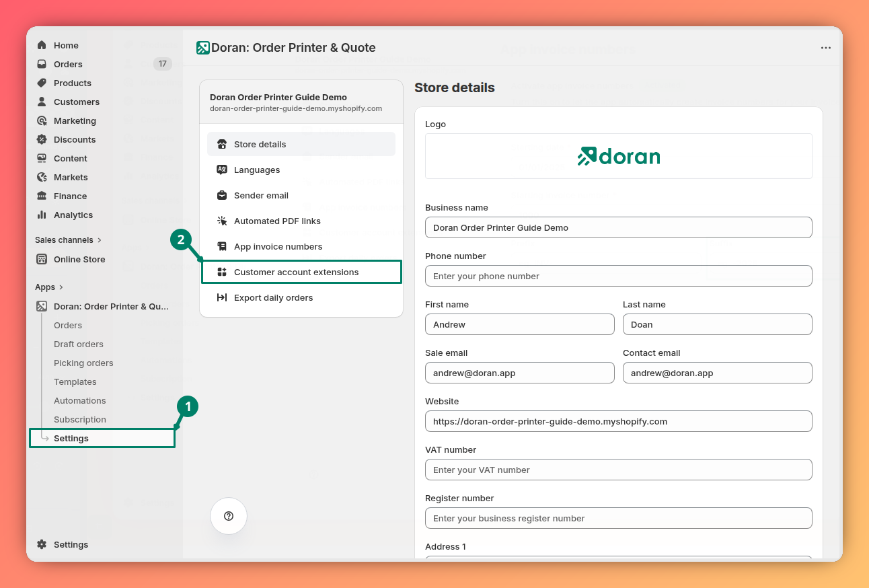Screen dimensions: 869x588
Task: Click the Languages translate icon
Action: [x=222, y=170]
